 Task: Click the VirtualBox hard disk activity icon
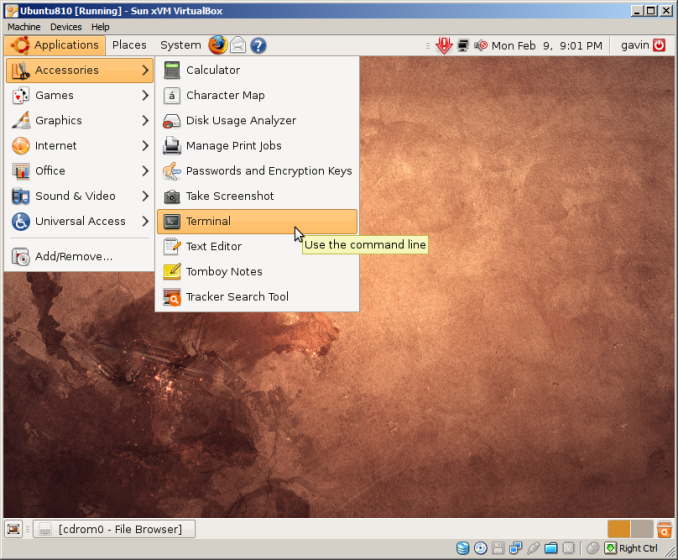point(463,548)
